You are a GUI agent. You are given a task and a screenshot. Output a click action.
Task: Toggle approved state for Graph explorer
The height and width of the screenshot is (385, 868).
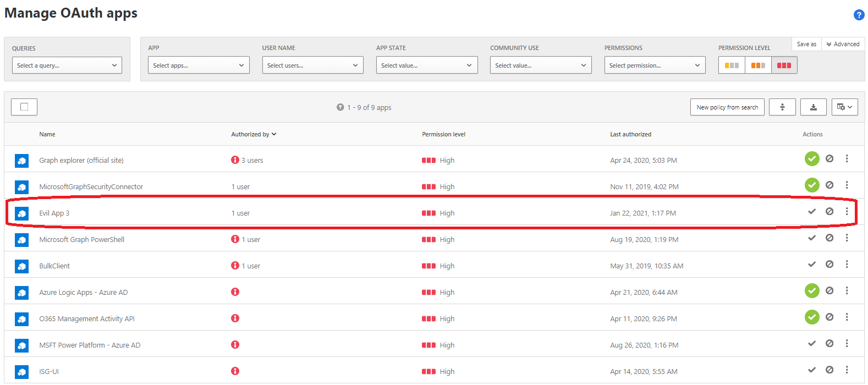(x=812, y=158)
